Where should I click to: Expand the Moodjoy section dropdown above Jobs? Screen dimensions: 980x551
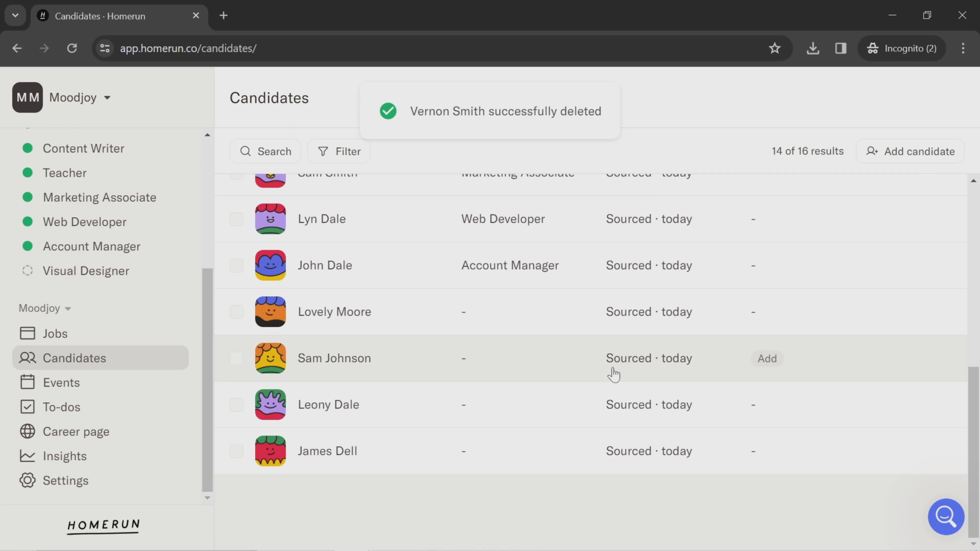68,308
